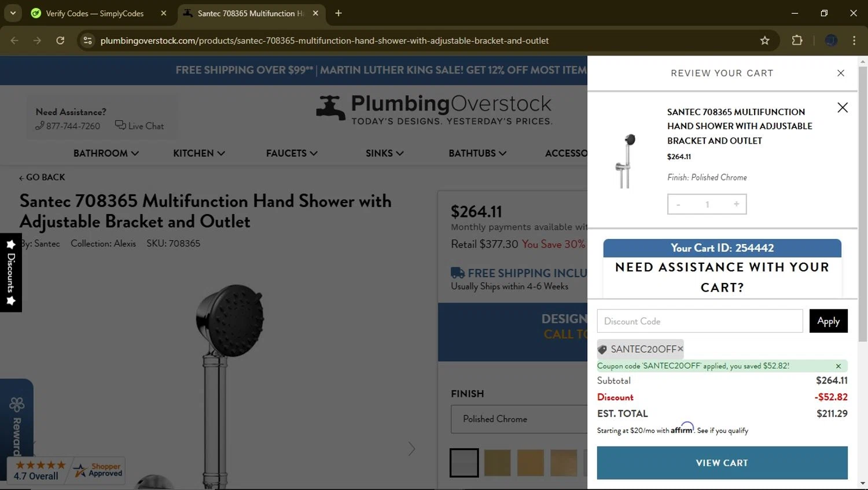Dismiss the coupon applied success message

pos(838,366)
